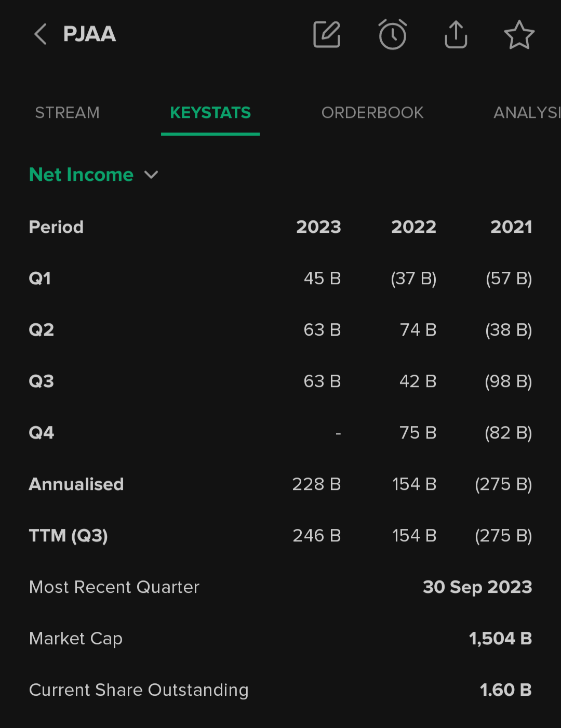Image resolution: width=561 pixels, height=728 pixels.
Task: Tap the TTM (Q3) row label
Action: (x=69, y=536)
